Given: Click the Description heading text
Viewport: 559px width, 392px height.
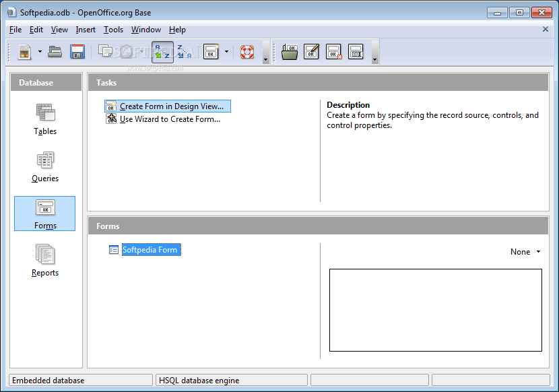Looking at the screenshot, I should [x=348, y=105].
